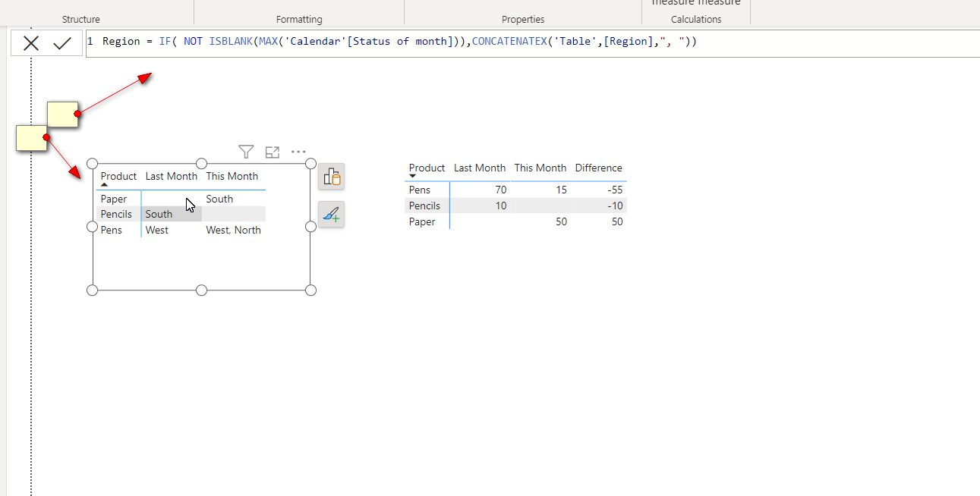Enter focus mode for the Region table
Viewport: 980px width, 496px height.
273,152
